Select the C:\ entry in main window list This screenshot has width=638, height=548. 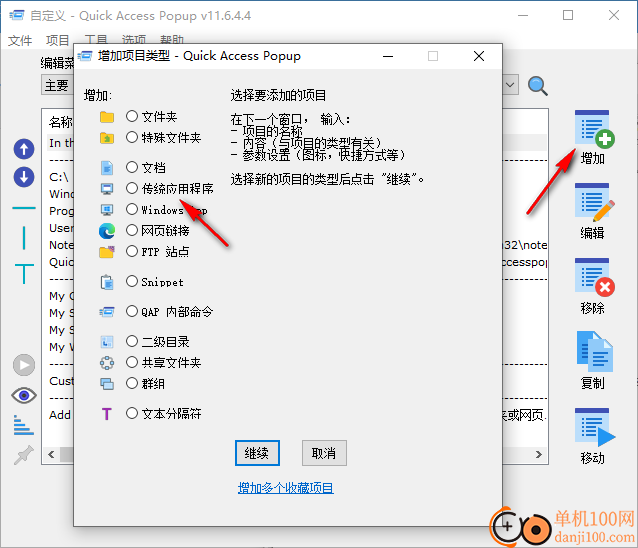(x=59, y=177)
